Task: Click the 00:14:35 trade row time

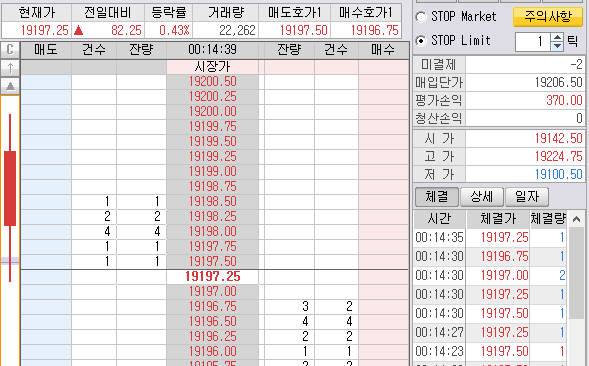Action: point(439,237)
